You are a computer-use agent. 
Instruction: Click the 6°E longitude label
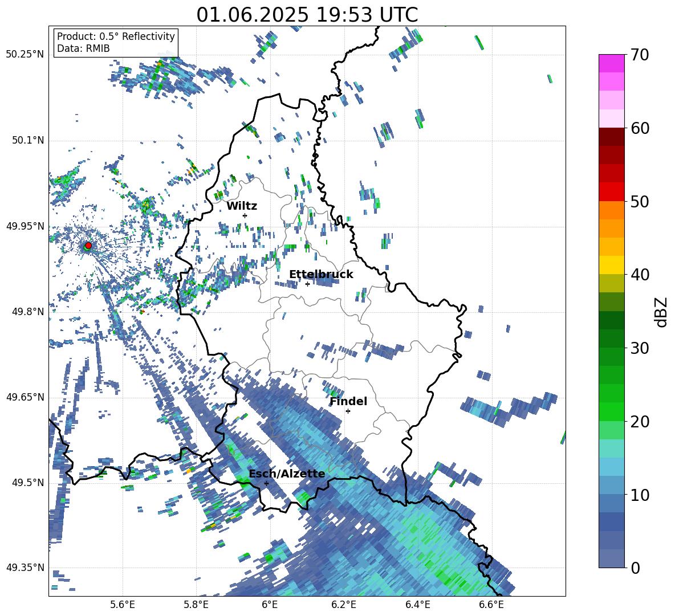click(x=270, y=605)
